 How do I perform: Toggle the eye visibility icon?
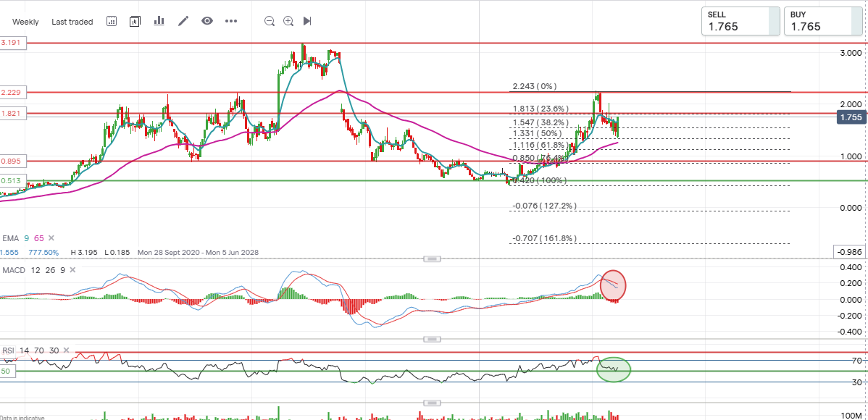207,21
